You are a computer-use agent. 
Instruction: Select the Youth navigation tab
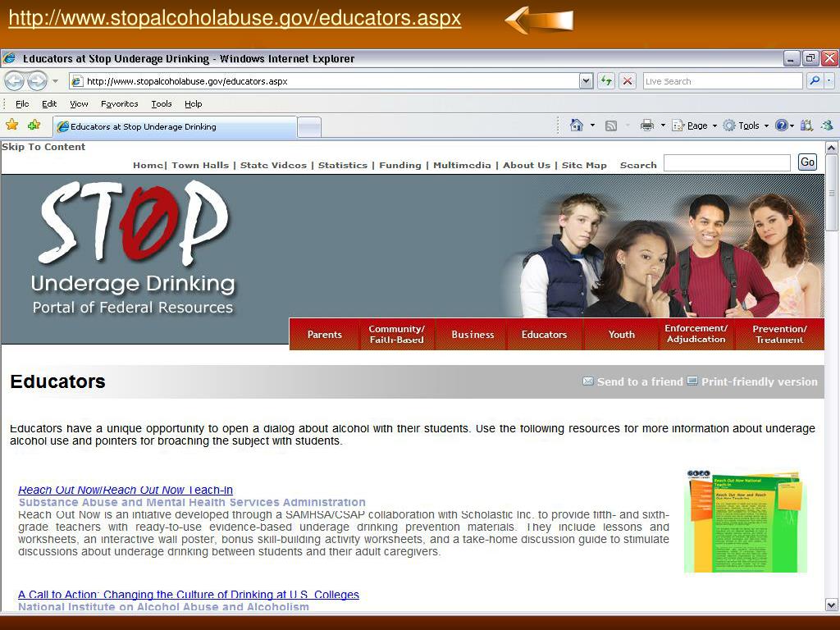pos(622,335)
